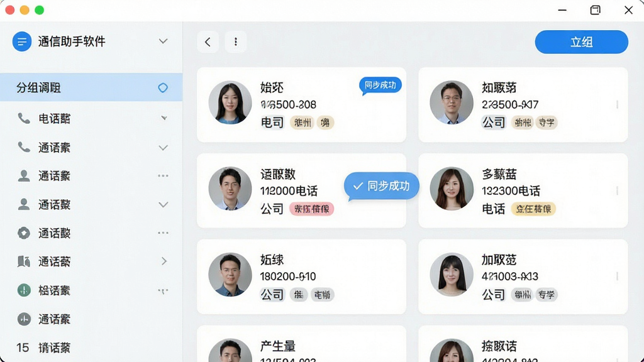644x362 pixels.
Task: Click phone number 180200-910
Action: [x=288, y=277]
